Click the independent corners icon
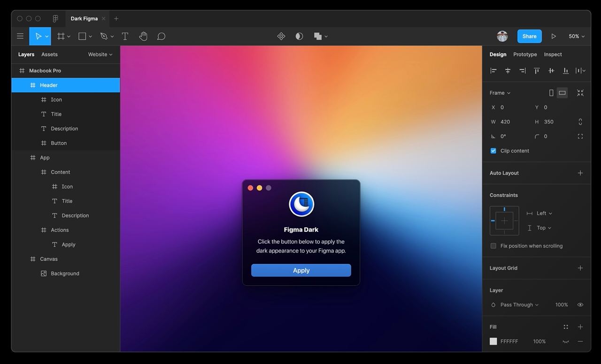The width and height of the screenshot is (601, 364). [580, 136]
